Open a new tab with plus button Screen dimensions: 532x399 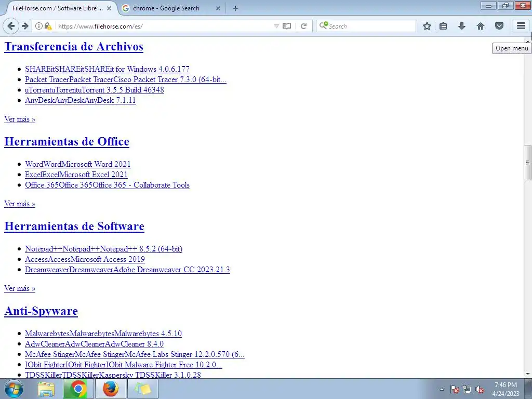[235, 8]
